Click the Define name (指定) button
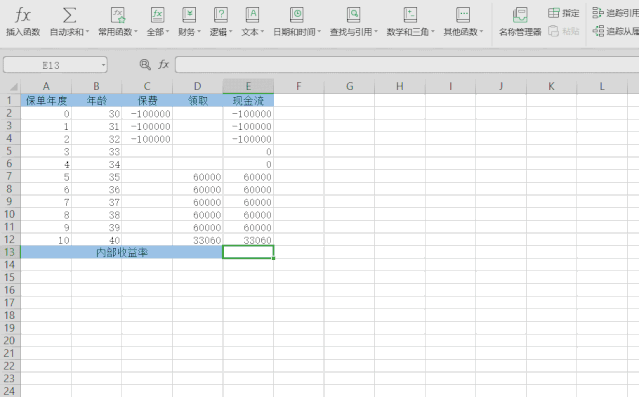Screen dimensions: 639x397 tap(564, 13)
